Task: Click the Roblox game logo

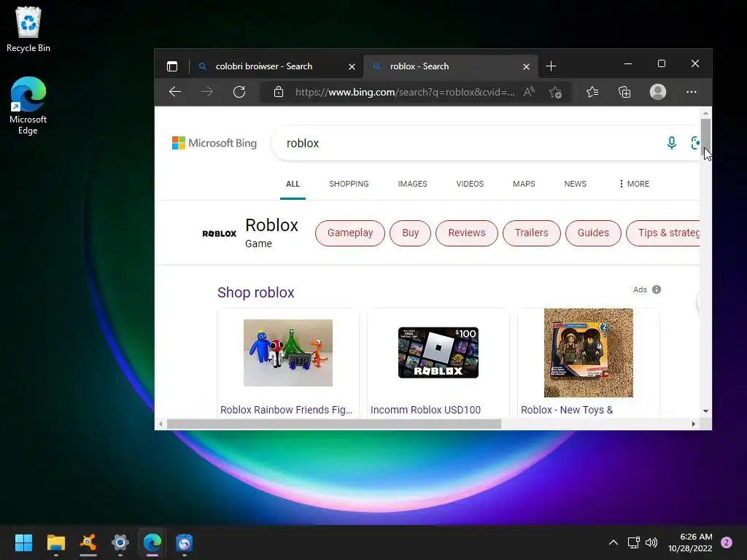Action: [219, 233]
